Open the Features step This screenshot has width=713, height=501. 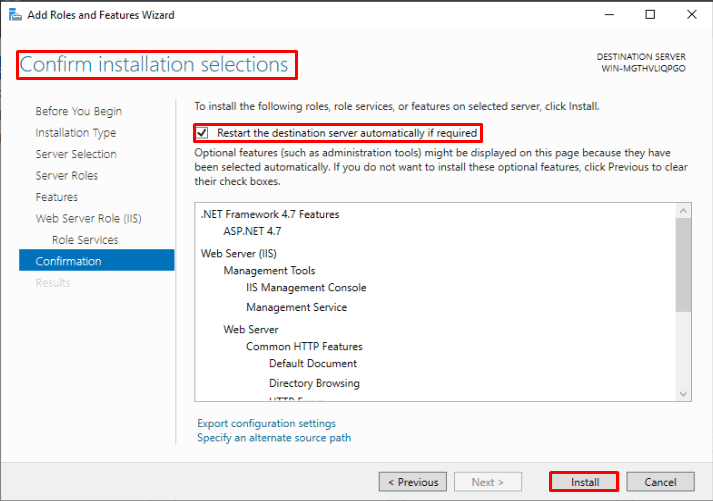(56, 197)
